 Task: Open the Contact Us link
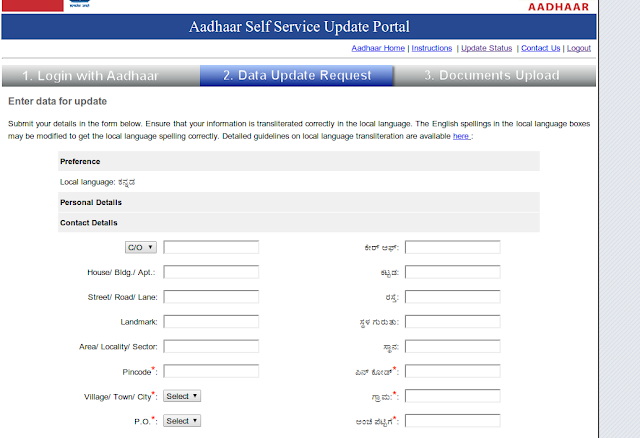coord(540,48)
